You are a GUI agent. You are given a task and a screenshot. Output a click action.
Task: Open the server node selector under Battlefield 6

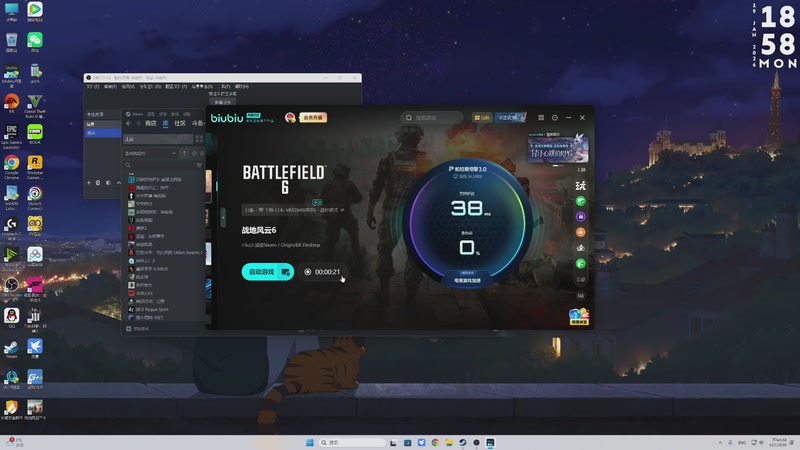293,210
